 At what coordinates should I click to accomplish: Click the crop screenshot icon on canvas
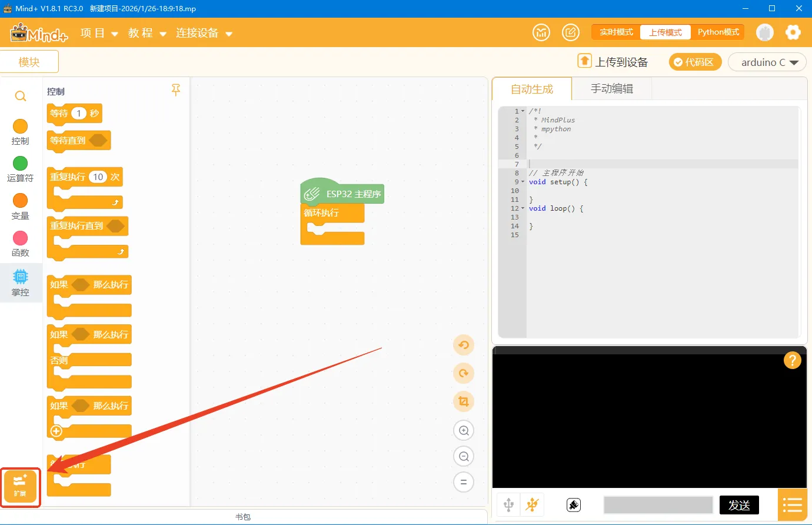tap(464, 401)
